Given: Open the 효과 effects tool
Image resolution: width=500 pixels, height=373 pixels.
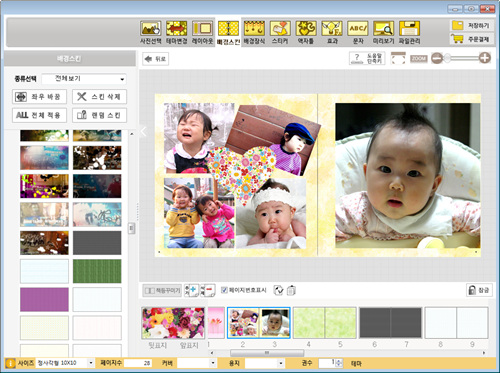Looking at the screenshot, I should (x=332, y=32).
